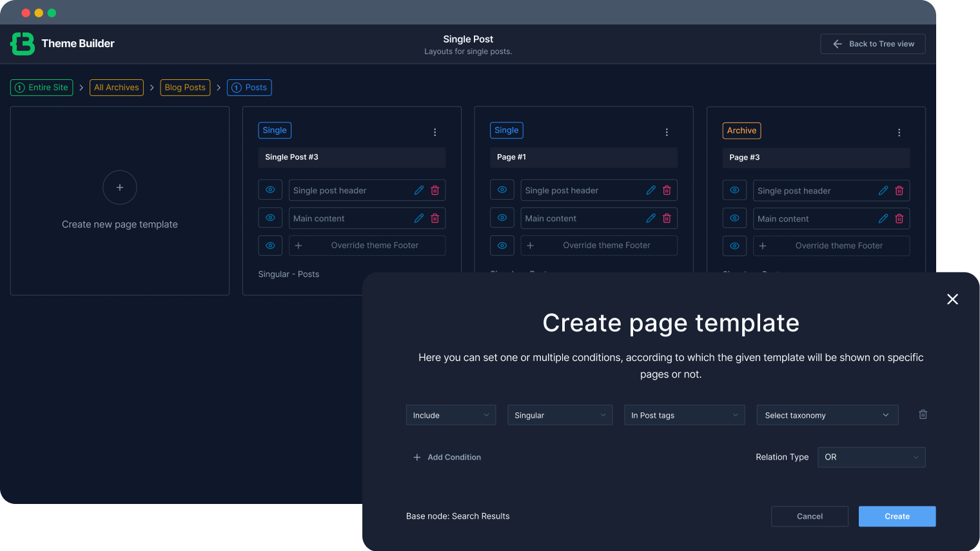980x551 pixels.
Task: Toggle footer visibility eye in Page #1
Action: [502, 246]
